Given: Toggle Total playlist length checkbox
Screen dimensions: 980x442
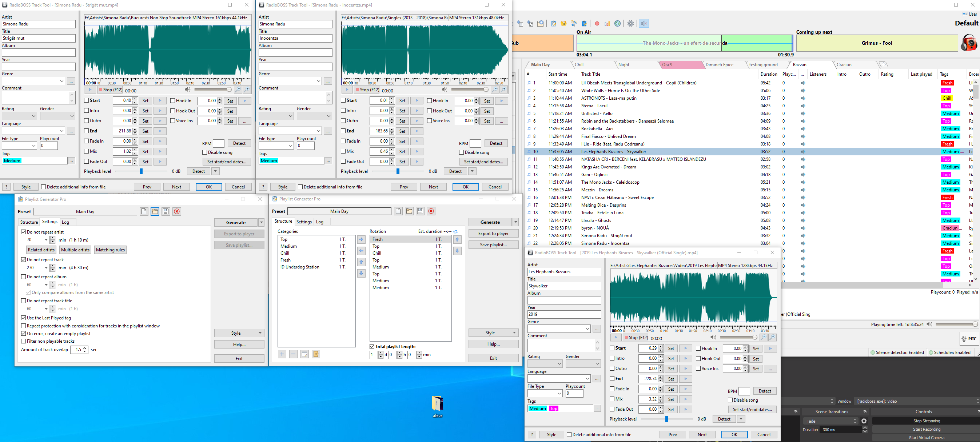Looking at the screenshot, I should pyautogui.click(x=372, y=346).
